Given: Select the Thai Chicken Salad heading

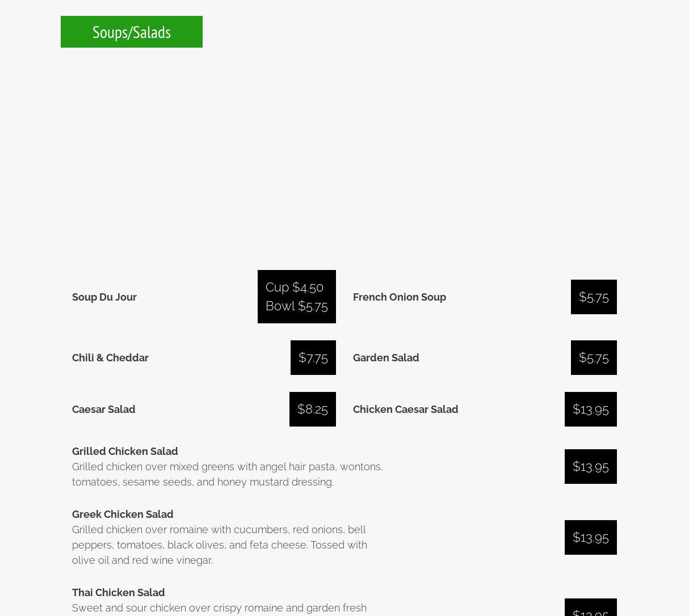Looking at the screenshot, I should [x=119, y=592].
